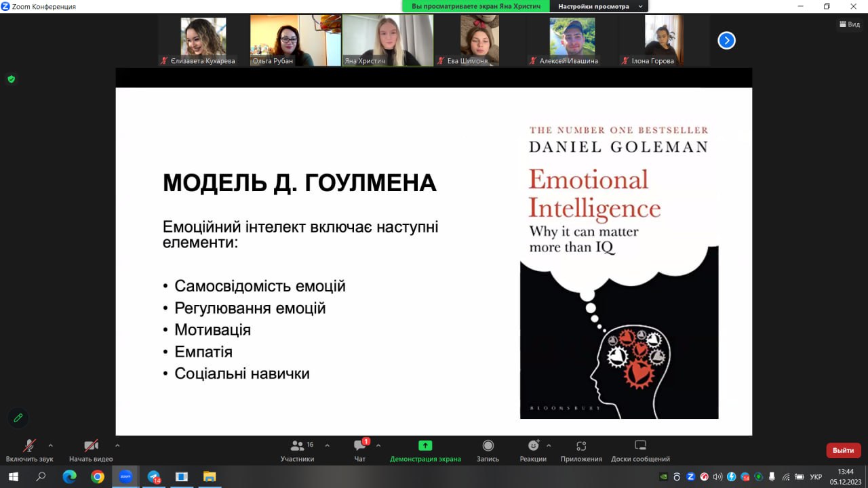Open Telegram taskbar icon with badge
Screen dimensions: 868x488
pos(154,476)
